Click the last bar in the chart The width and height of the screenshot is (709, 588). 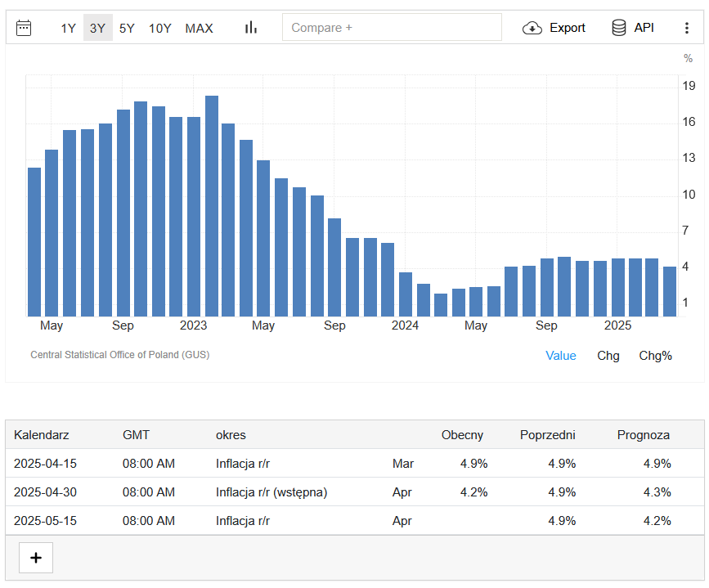click(669, 291)
